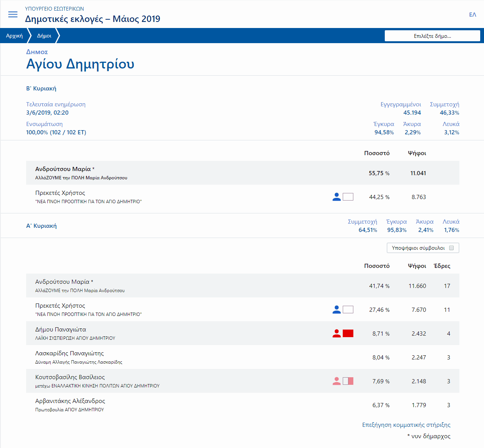Click blue person icon for Πρεκετές in Α' Κυριακή

[x=336, y=310]
